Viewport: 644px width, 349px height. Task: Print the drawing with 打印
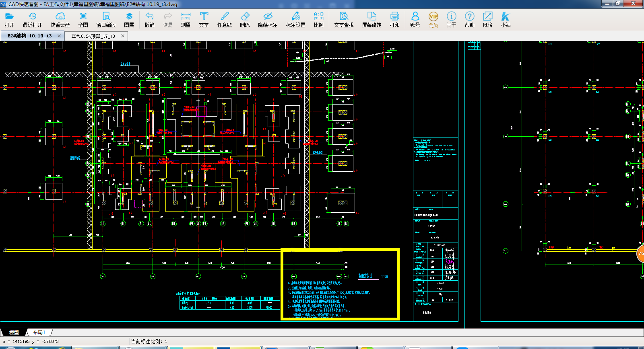coord(394,19)
